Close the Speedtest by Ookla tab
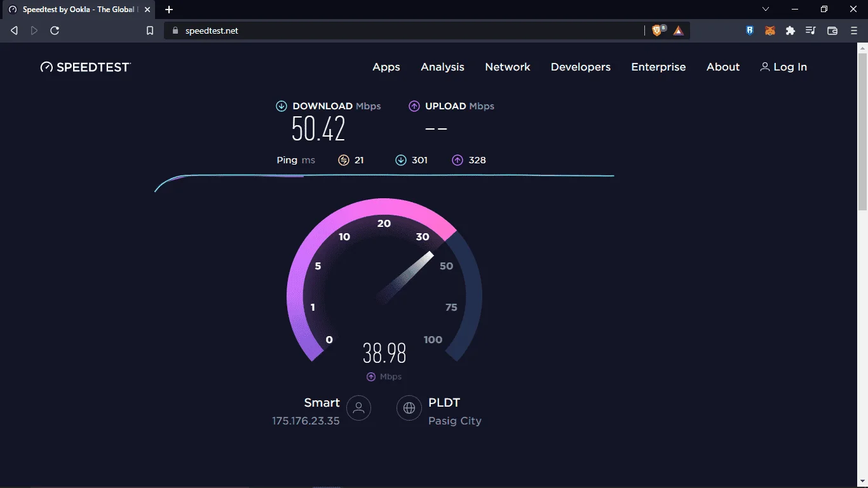The height and width of the screenshot is (488, 868). [x=147, y=10]
